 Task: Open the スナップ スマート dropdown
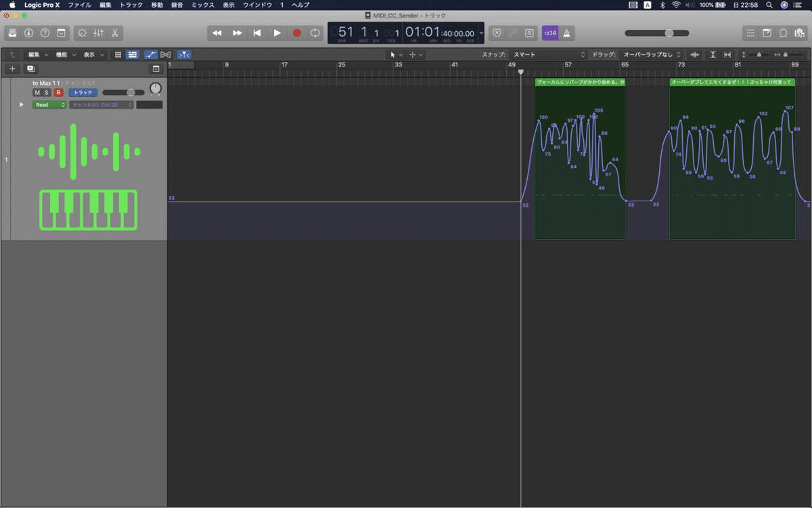pyautogui.click(x=549, y=54)
